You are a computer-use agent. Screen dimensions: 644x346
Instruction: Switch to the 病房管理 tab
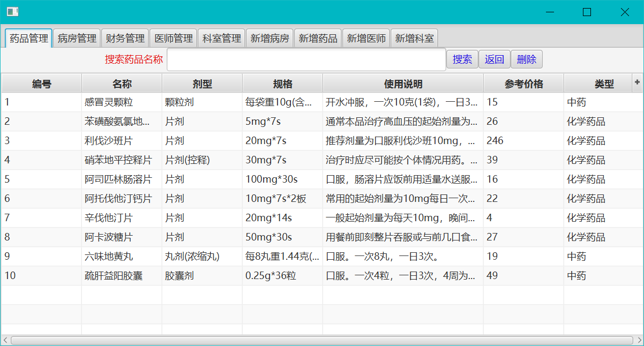(77, 39)
